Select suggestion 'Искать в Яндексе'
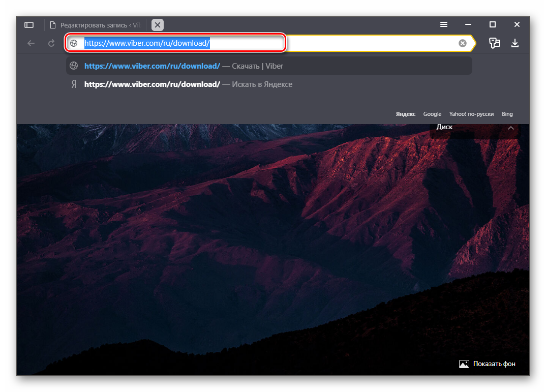This screenshot has height=392, width=546. click(x=269, y=84)
